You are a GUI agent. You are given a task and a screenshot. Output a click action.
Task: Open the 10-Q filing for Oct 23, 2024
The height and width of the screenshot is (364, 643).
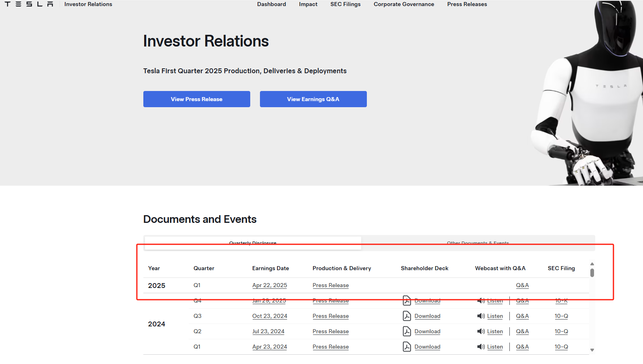(561, 316)
